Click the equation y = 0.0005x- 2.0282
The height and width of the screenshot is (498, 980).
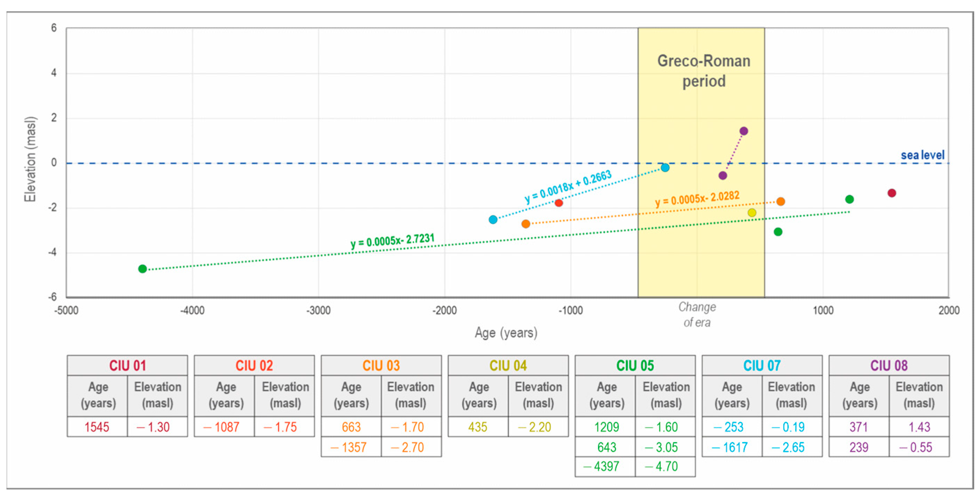(x=697, y=198)
